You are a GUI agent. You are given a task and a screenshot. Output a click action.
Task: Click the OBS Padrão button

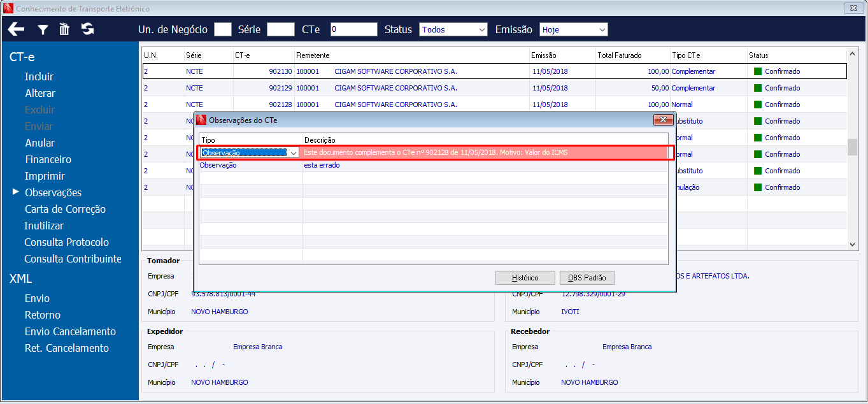click(587, 278)
